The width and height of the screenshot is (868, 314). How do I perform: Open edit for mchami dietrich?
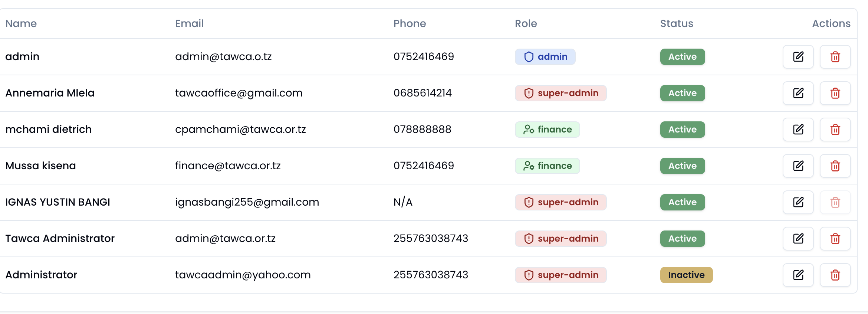(798, 130)
